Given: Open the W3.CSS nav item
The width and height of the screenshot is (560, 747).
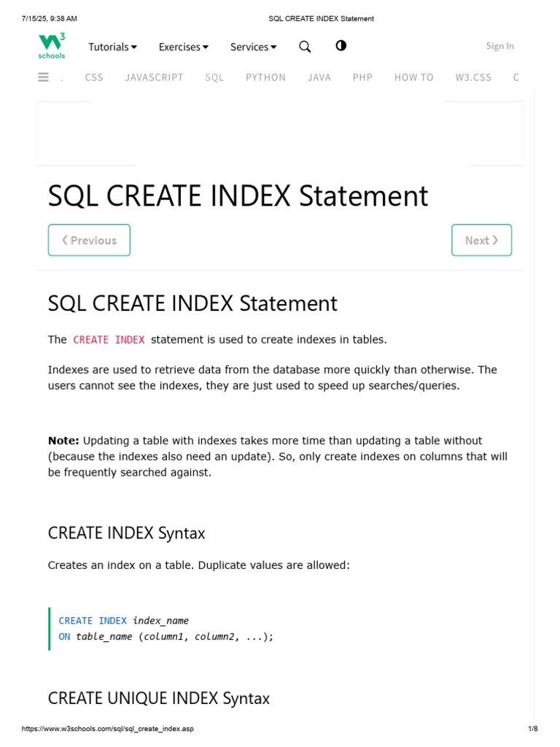Looking at the screenshot, I should point(473,77).
